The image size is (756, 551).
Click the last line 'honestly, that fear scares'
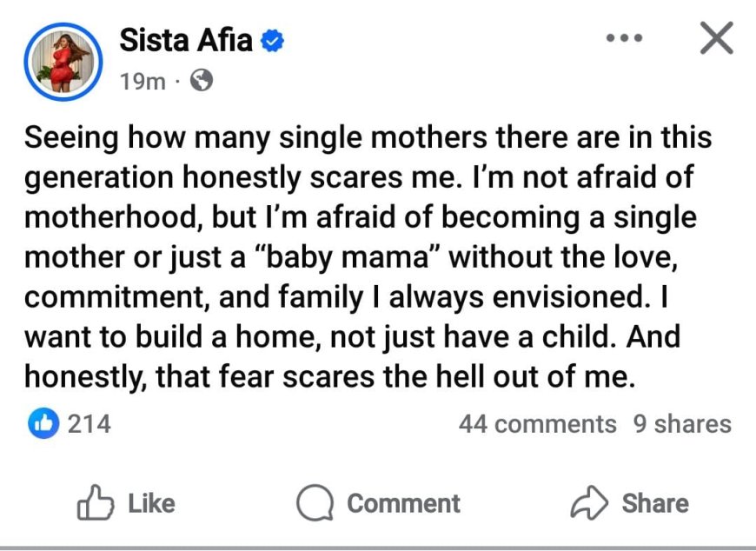(x=329, y=376)
